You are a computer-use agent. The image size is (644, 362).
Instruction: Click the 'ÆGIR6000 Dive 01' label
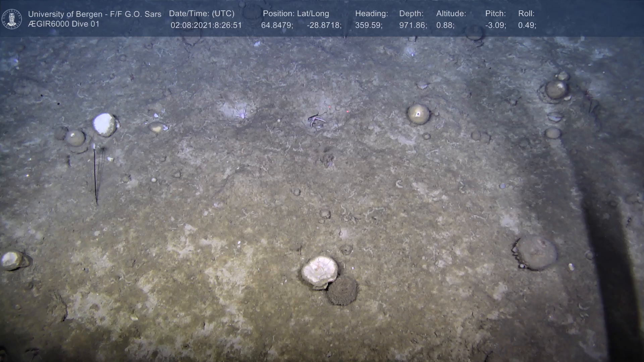[x=64, y=24]
